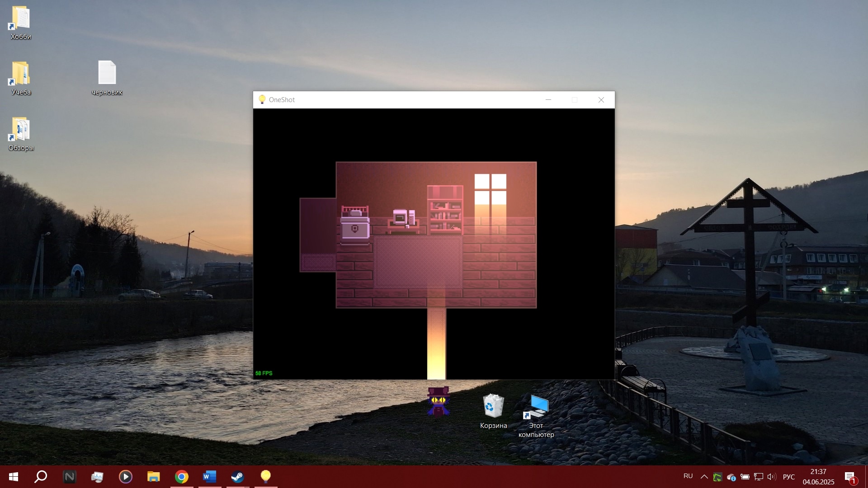Open clock and calendar 21:37

(x=818, y=477)
